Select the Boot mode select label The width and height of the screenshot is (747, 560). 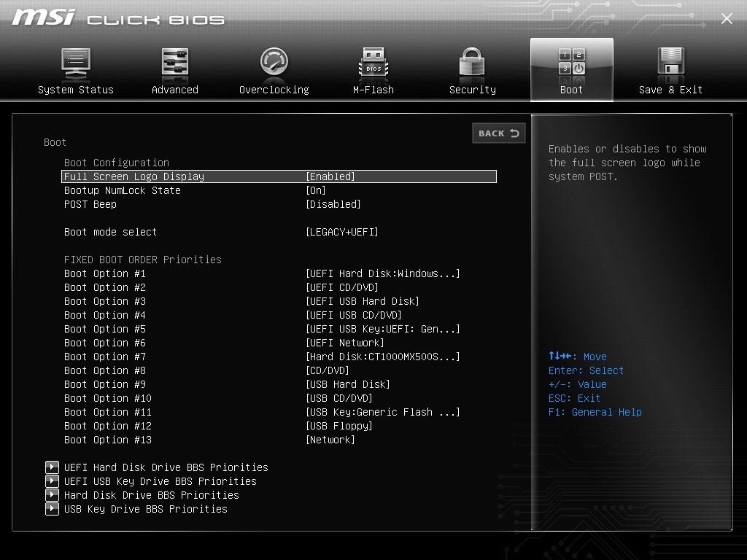[x=111, y=232]
